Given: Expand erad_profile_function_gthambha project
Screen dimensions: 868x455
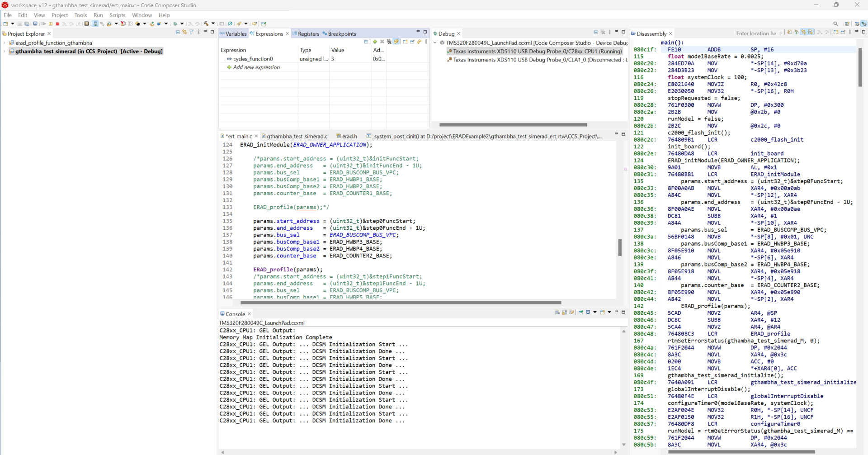Looking at the screenshot, I should [x=4, y=43].
